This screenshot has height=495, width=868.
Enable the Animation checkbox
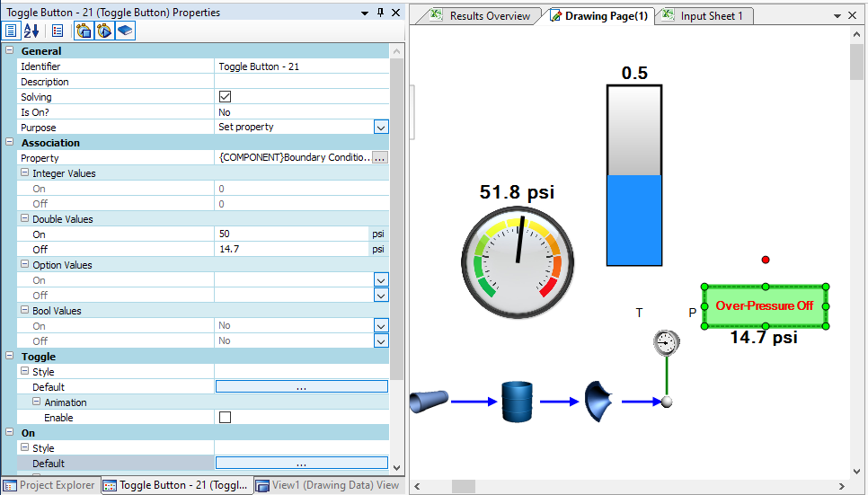(226, 418)
